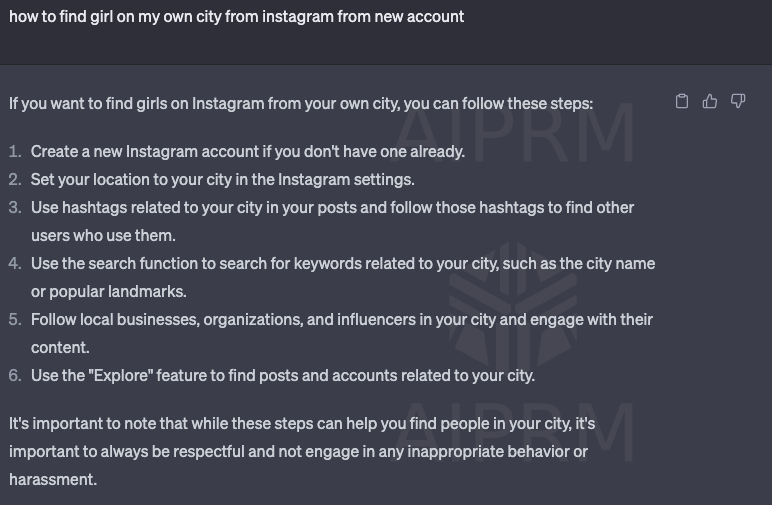Screen dimensions: 772x505
Task: Copy the response with the clipboard icon
Action: [x=681, y=101]
